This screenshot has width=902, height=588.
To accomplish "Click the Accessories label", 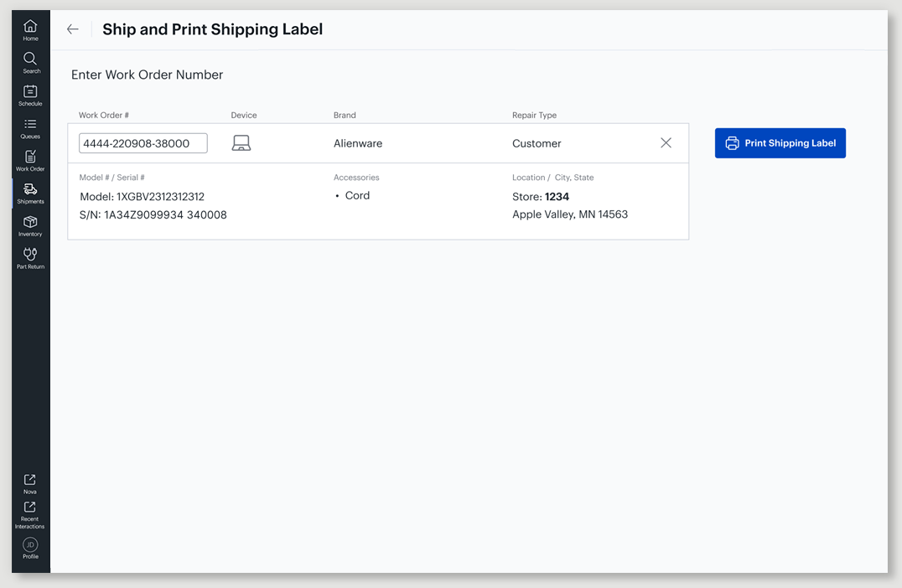I will coord(356,178).
